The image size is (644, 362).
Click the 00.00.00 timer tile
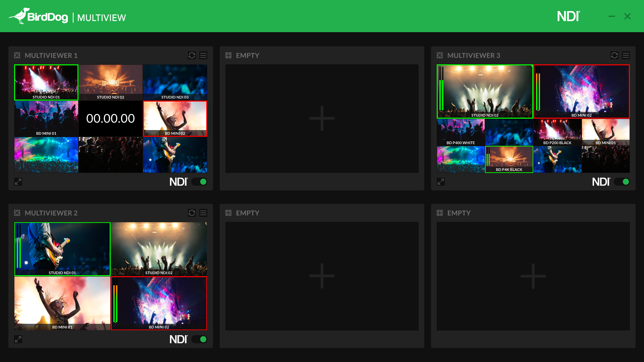point(111,119)
